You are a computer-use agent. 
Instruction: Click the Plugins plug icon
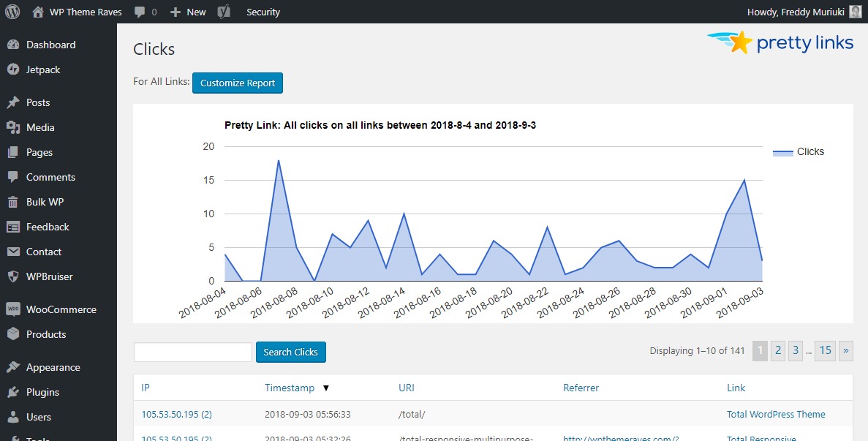tap(13, 392)
